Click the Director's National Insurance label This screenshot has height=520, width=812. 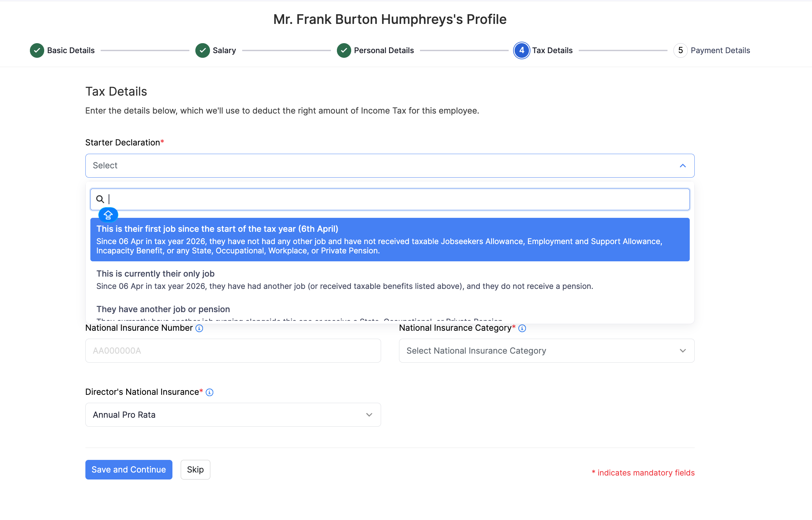pyautogui.click(x=144, y=392)
